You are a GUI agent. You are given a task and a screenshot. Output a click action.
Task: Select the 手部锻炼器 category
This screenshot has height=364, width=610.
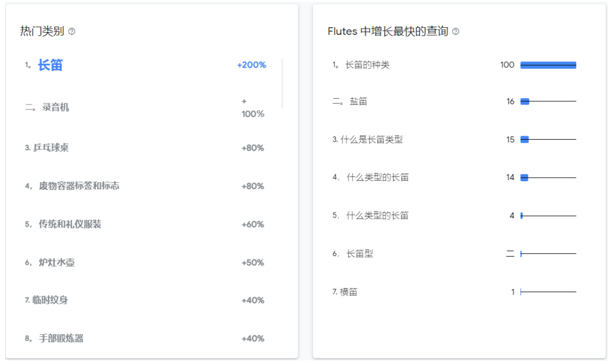[61, 338]
